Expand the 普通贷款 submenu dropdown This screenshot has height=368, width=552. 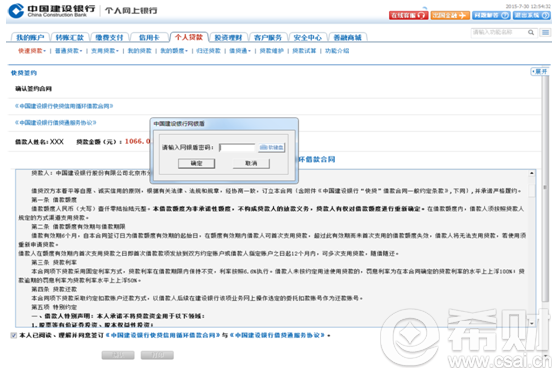point(69,51)
